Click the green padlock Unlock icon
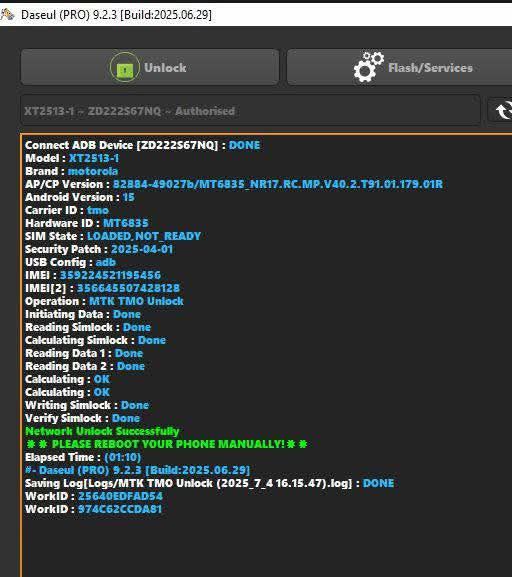 click(125, 67)
